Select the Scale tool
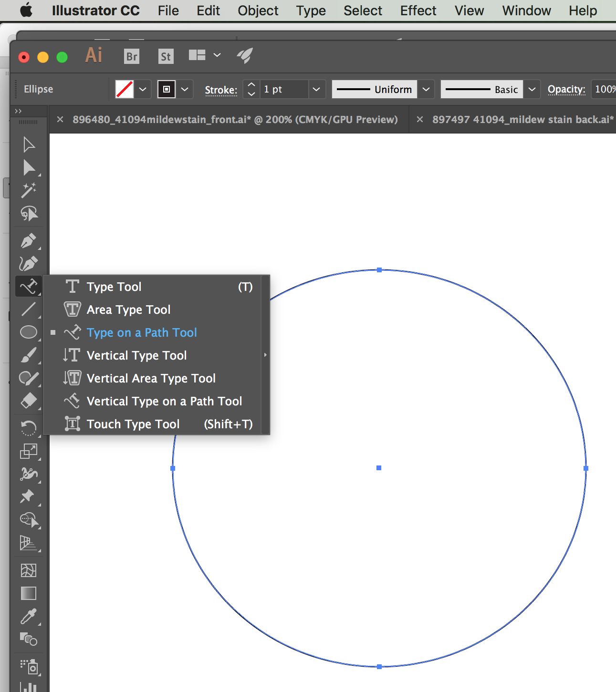Image resolution: width=616 pixels, height=692 pixels. [29, 451]
